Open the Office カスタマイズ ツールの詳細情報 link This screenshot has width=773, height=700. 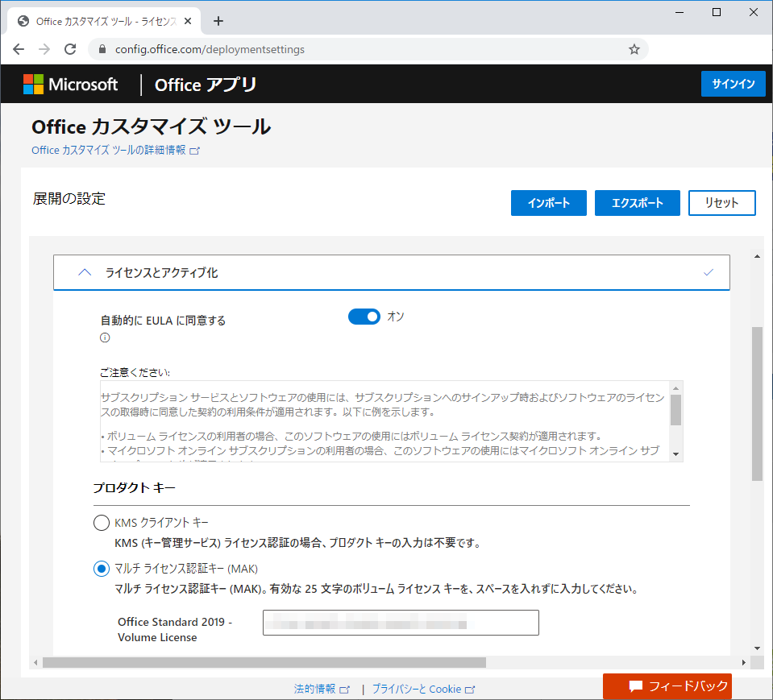109,149
